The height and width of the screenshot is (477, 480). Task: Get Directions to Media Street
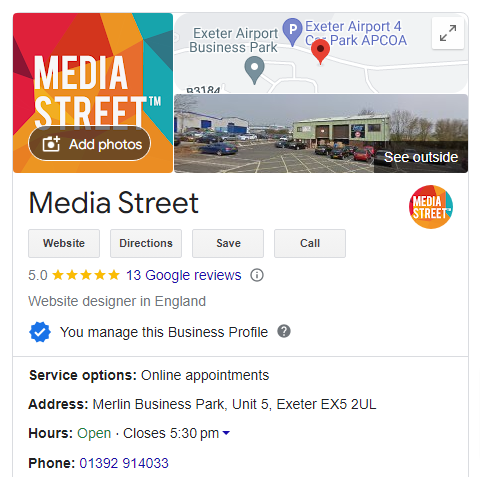click(146, 243)
